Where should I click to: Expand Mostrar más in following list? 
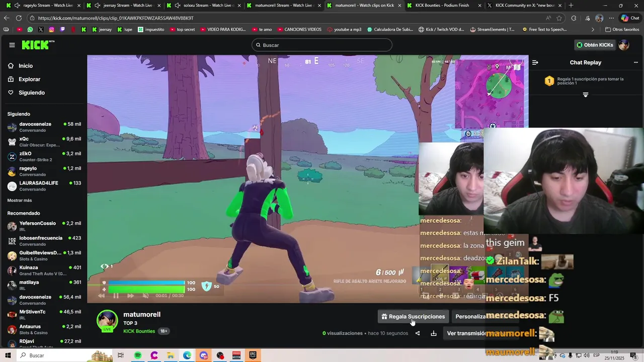tap(20, 200)
